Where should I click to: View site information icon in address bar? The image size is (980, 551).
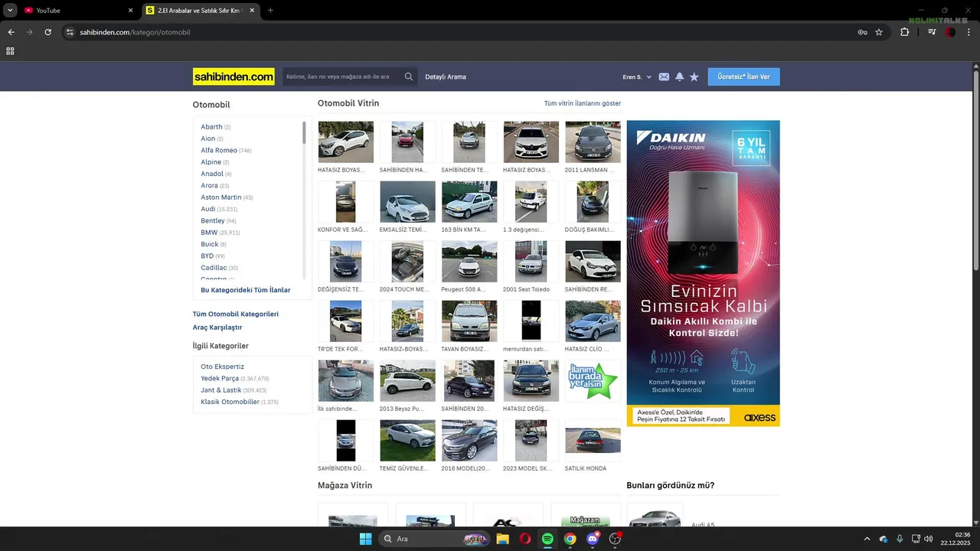70,32
